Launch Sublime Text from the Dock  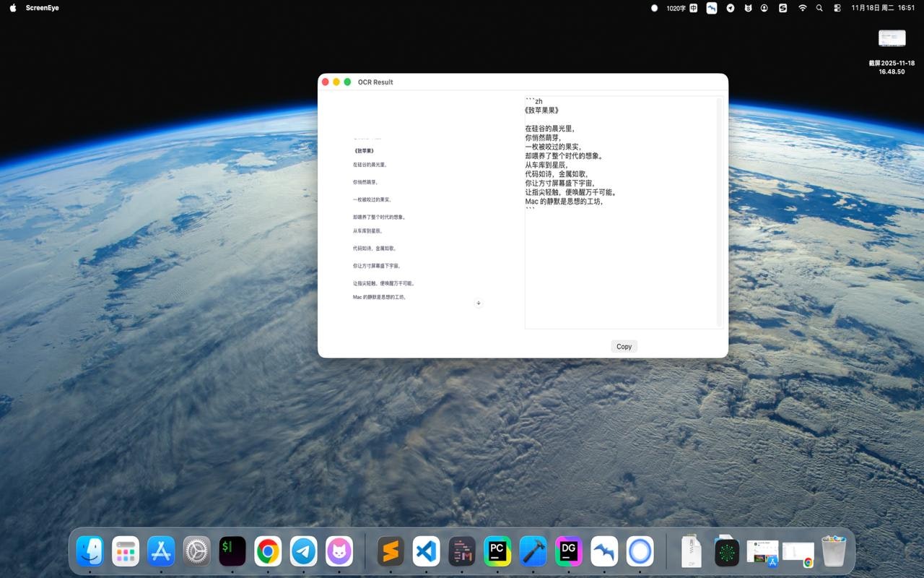[391, 551]
